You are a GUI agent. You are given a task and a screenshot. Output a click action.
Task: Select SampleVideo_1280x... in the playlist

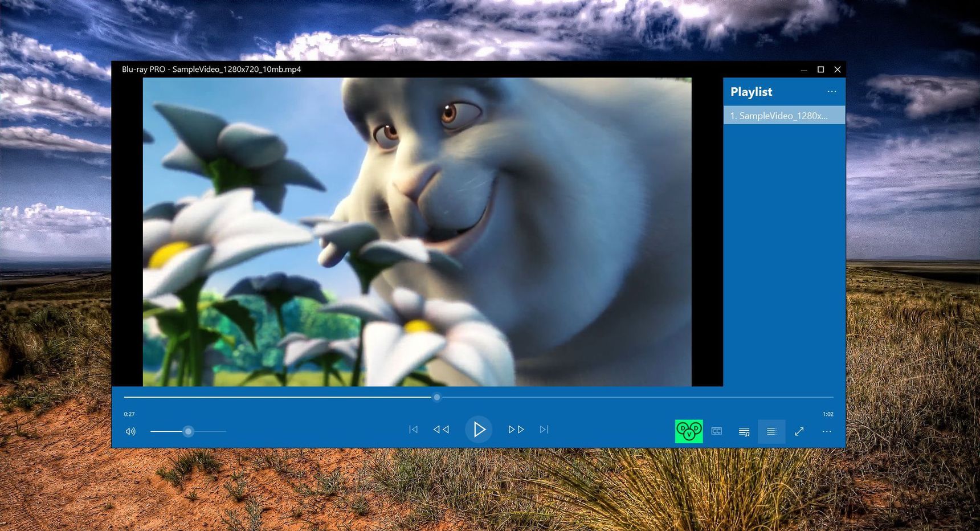click(x=784, y=115)
